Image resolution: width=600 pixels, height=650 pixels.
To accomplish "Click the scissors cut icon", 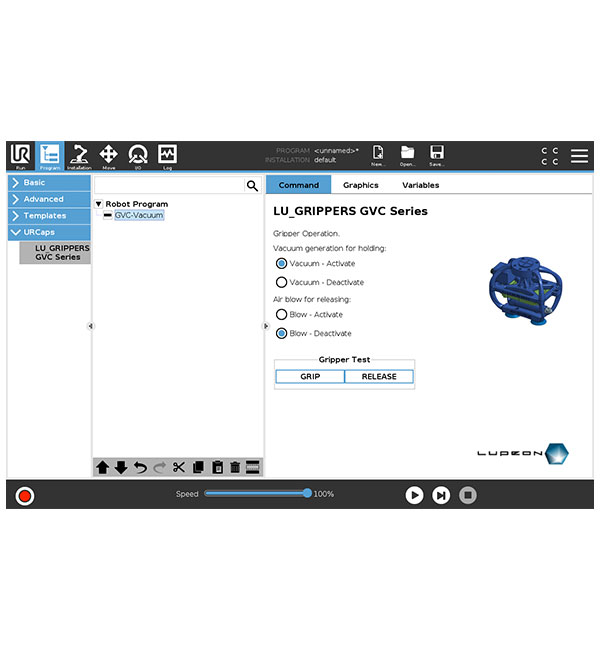I will click(x=179, y=467).
